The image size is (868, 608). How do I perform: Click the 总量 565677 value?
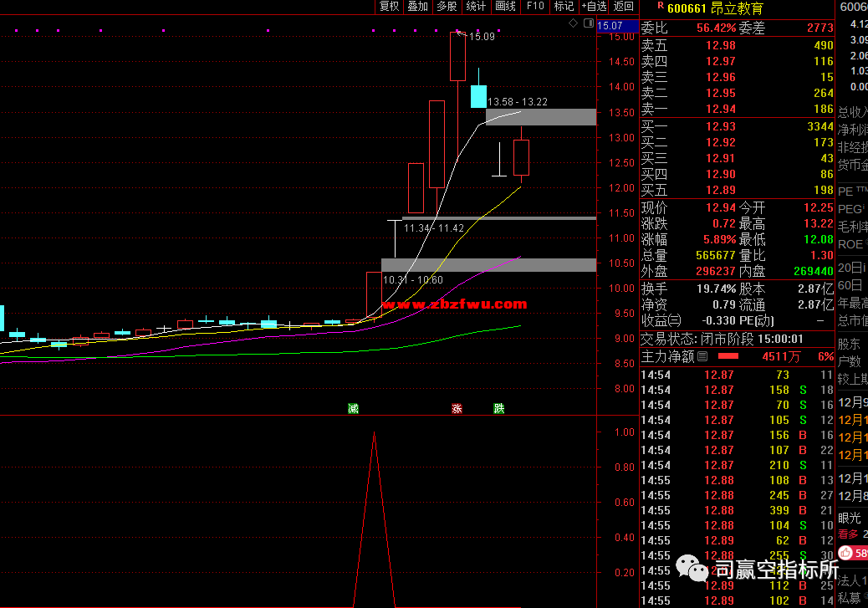[x=716, y=256]
